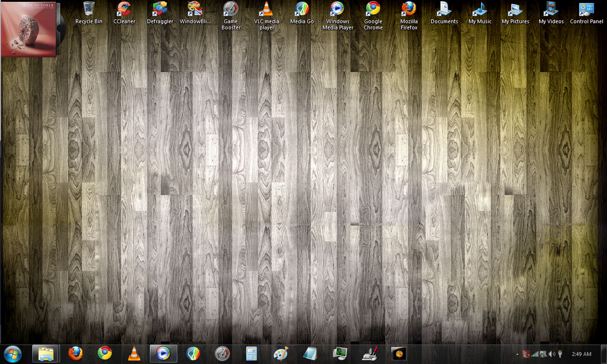Click the Show desktop button

(603, 354)
